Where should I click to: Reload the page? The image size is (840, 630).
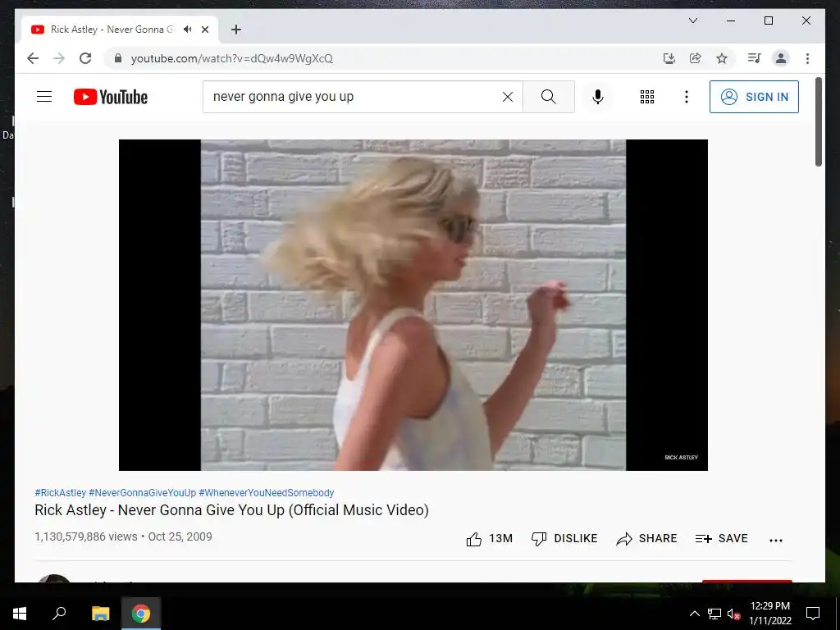click(x=85, y=58)
